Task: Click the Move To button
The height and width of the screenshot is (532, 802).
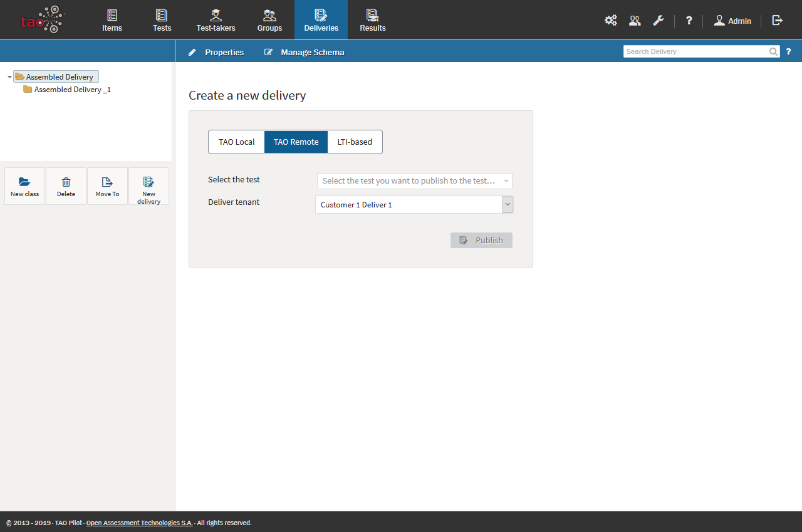Action: (x=107, y=186)
